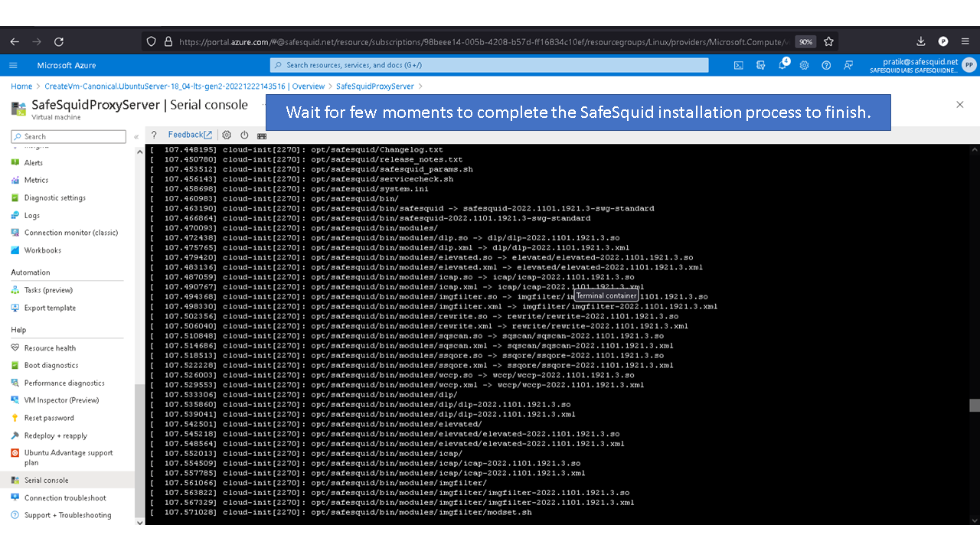The height and width of the screenshot is (551, 980).
Task: Open Directories and subscriptions filter icon
Action: [x=760, y=66]
